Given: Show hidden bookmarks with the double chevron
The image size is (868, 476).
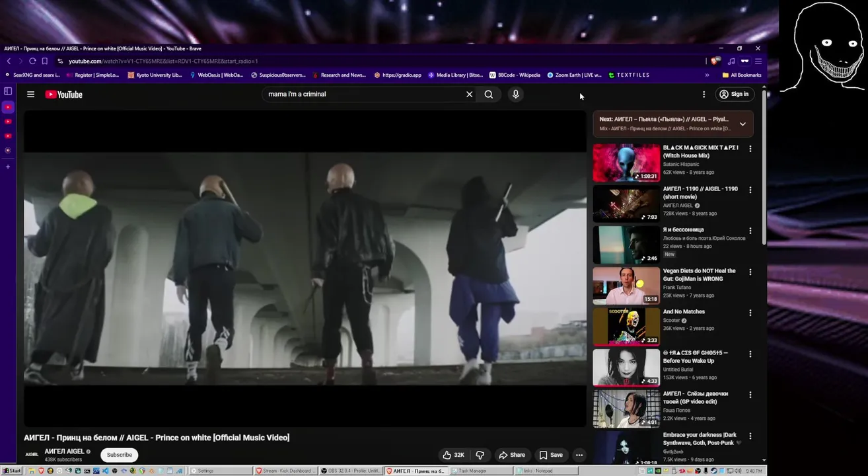Looking at the screenshot, I should coord(707,75).
